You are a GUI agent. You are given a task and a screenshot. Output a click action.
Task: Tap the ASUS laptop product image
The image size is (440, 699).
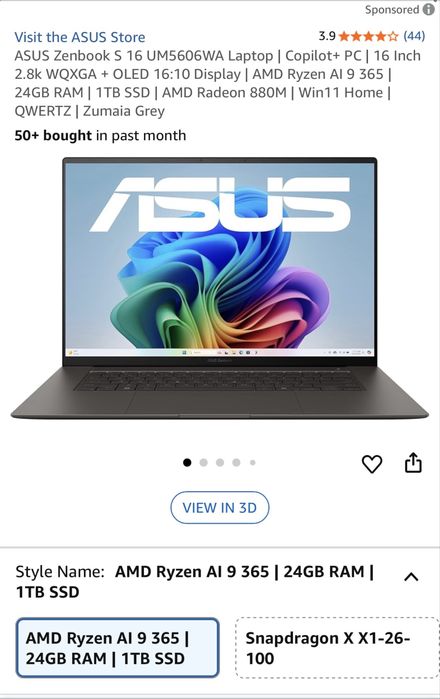click(x=220, y=288)
